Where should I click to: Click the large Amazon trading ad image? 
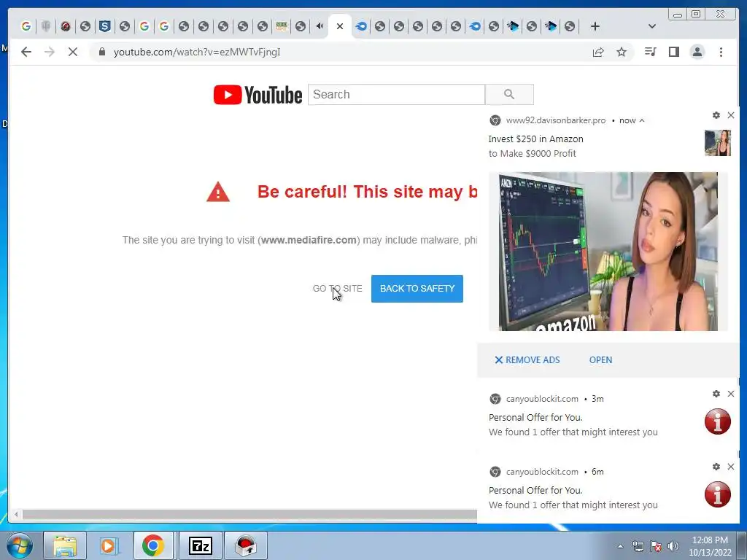pyautogui.click(x=608, y=252)
